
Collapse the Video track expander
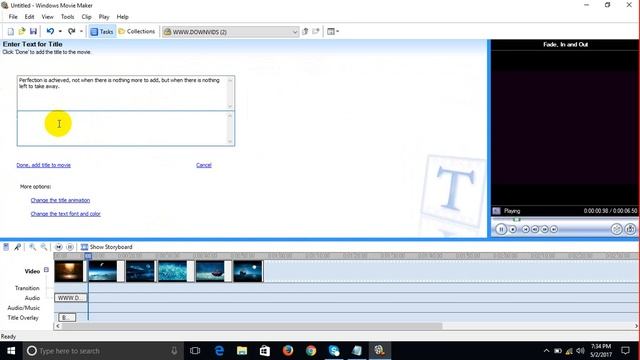tap(46, 270)
